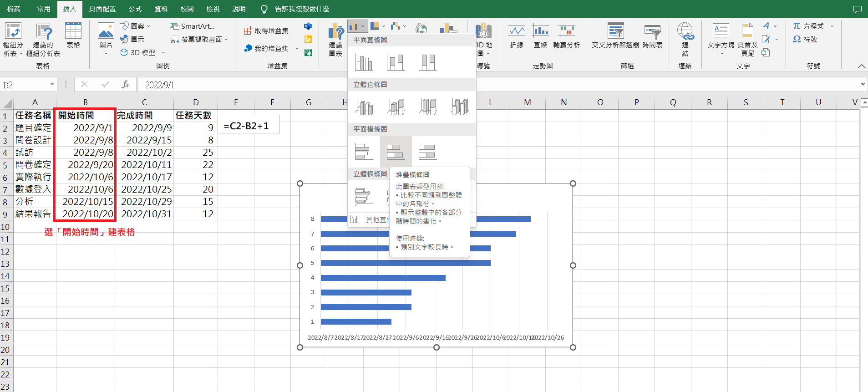Expand the formula bar with the arrow
Image resolution: width=868 pixels, height=392 pixels.
tap(863, 85)
